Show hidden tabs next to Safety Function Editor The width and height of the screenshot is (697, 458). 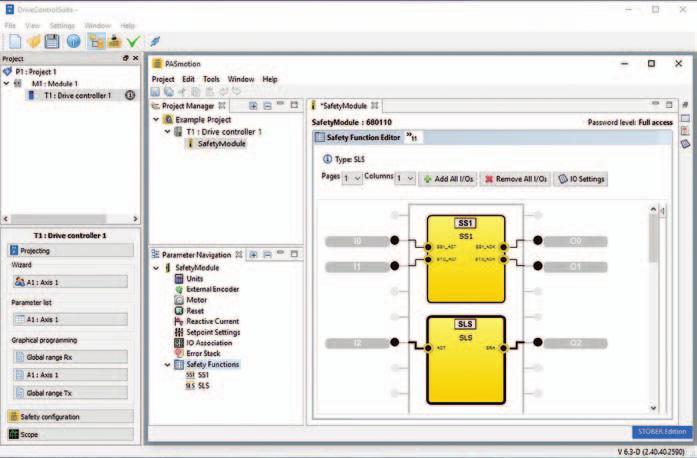[x=412, y=137]
